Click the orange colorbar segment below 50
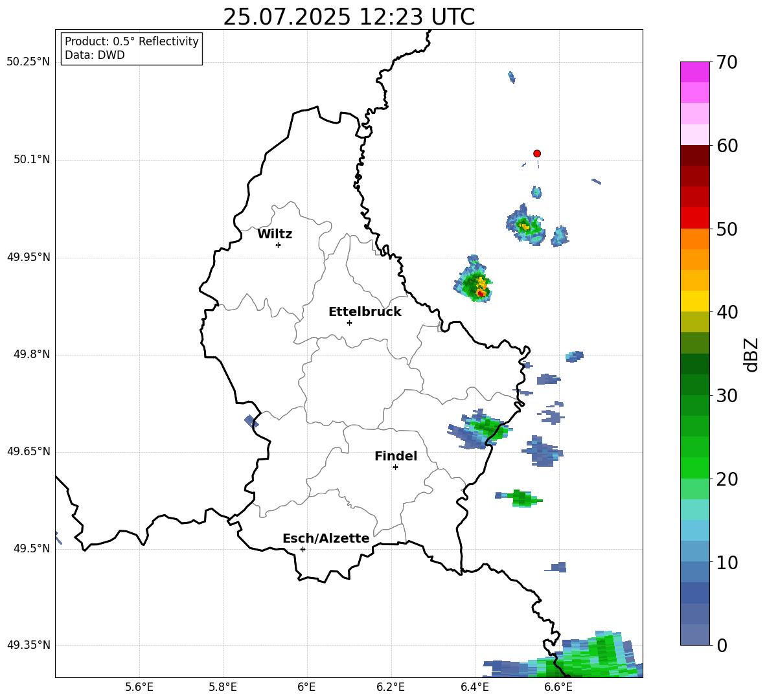The image size is (767, 700). [x=694, y=239]
